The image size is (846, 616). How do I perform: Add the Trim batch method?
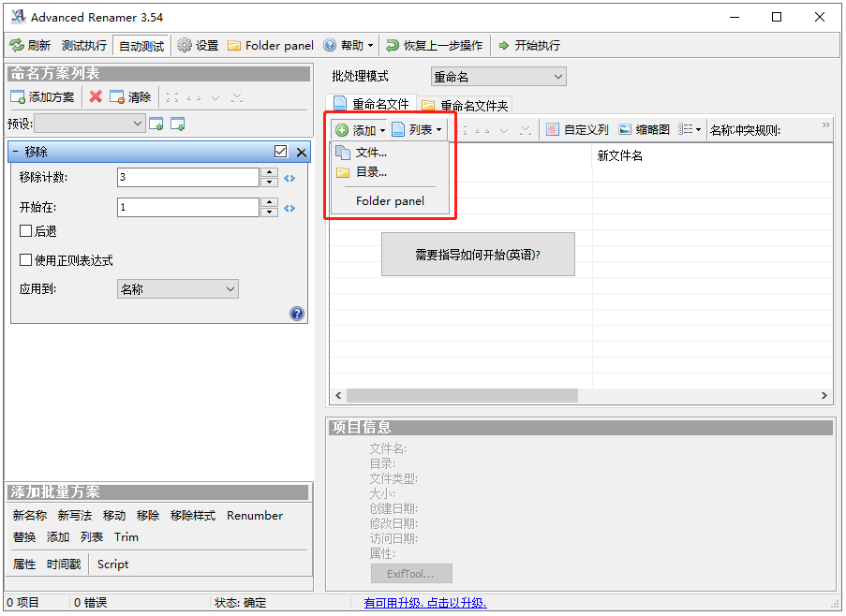(x=126, y=537)
